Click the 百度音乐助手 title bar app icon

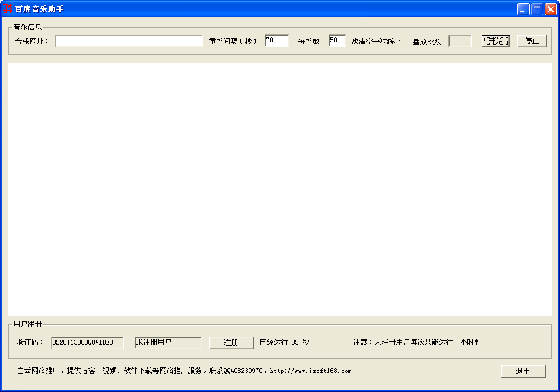[8, 9]
